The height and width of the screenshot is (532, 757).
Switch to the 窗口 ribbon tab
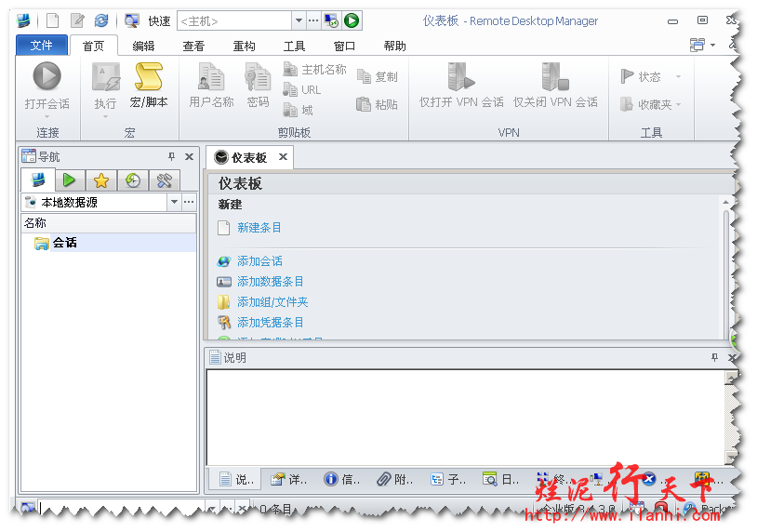[x=344, y=46]
